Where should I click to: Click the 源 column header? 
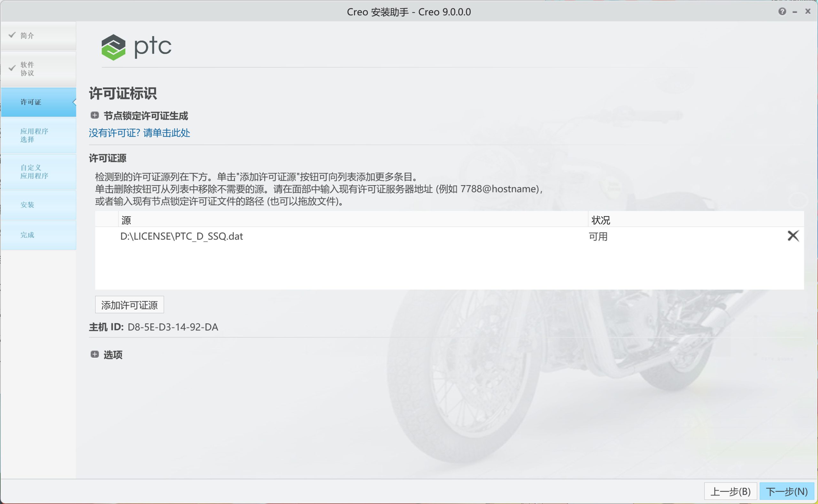tap(126, 220)
